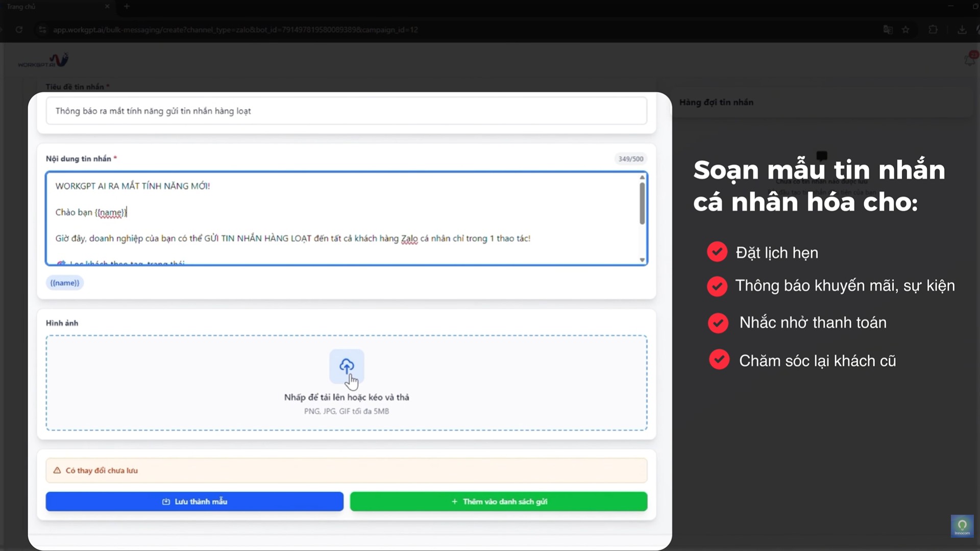Click the Innocom logo at bottom right

(x=962, y=526)
